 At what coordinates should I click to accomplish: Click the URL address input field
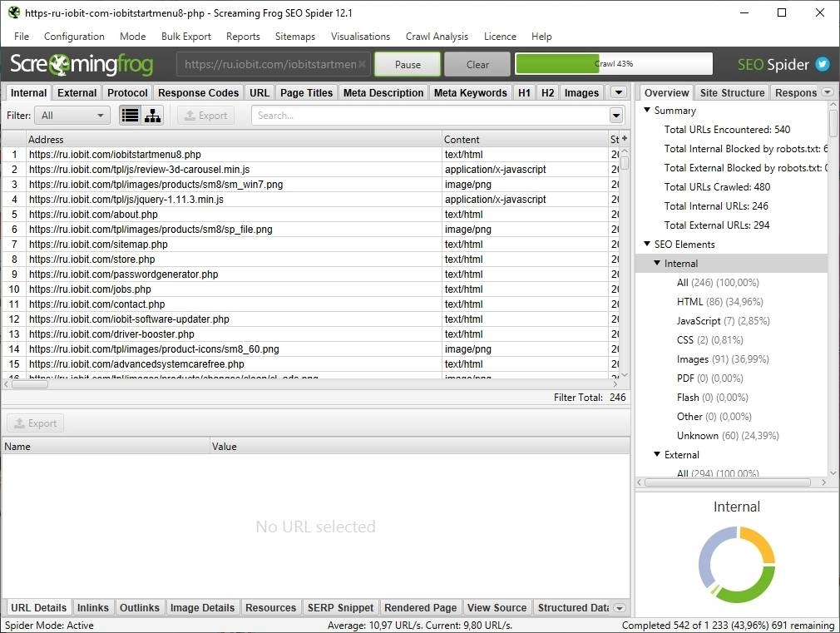coord(274,64)
